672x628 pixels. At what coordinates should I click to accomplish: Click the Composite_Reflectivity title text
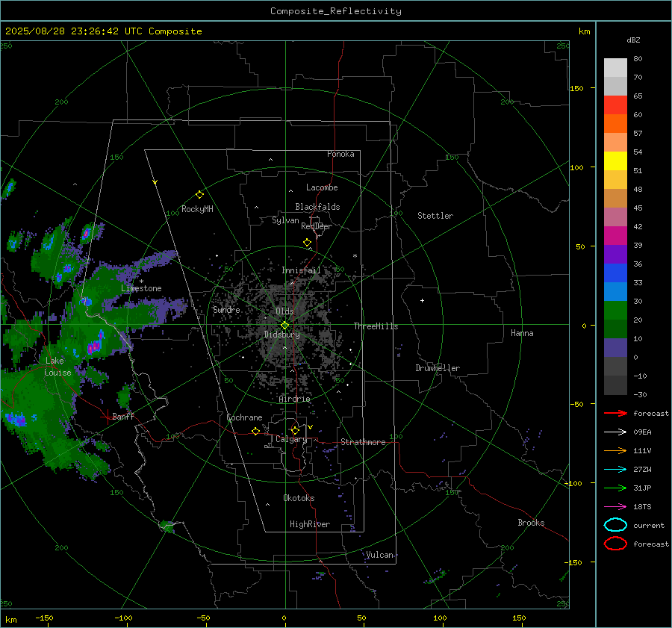click(x=335, y=11)
